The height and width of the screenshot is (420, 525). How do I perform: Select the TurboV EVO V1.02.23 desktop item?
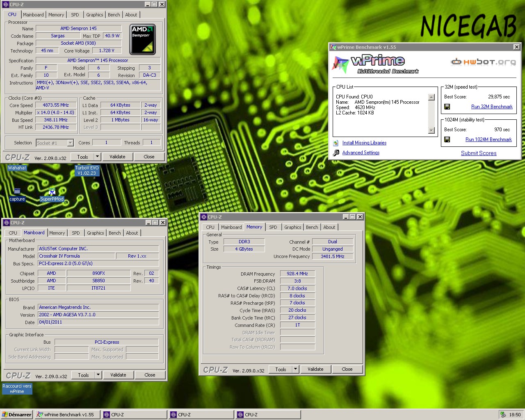pyautogui.click(x=87, y=171)
